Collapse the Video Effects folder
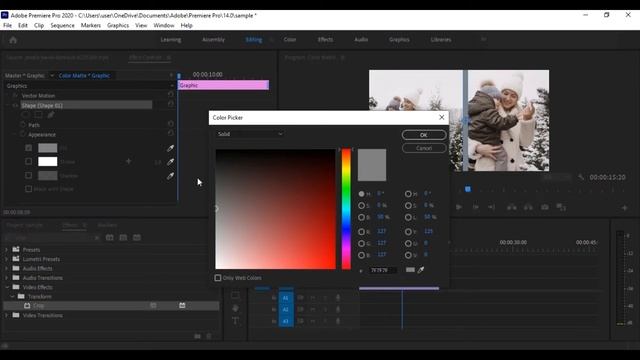The width and height of the screenshot is (640, 360). (6, 287)
